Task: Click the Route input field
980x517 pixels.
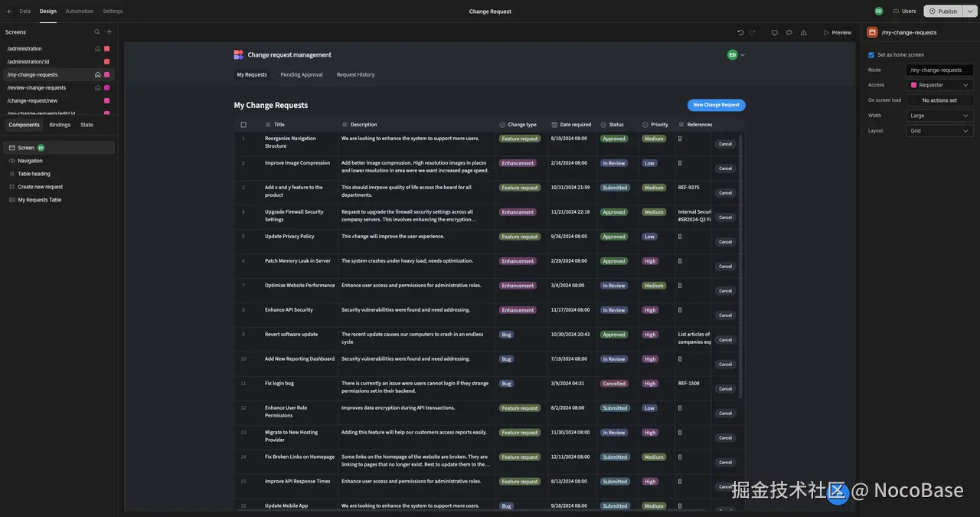Action: 939,70
